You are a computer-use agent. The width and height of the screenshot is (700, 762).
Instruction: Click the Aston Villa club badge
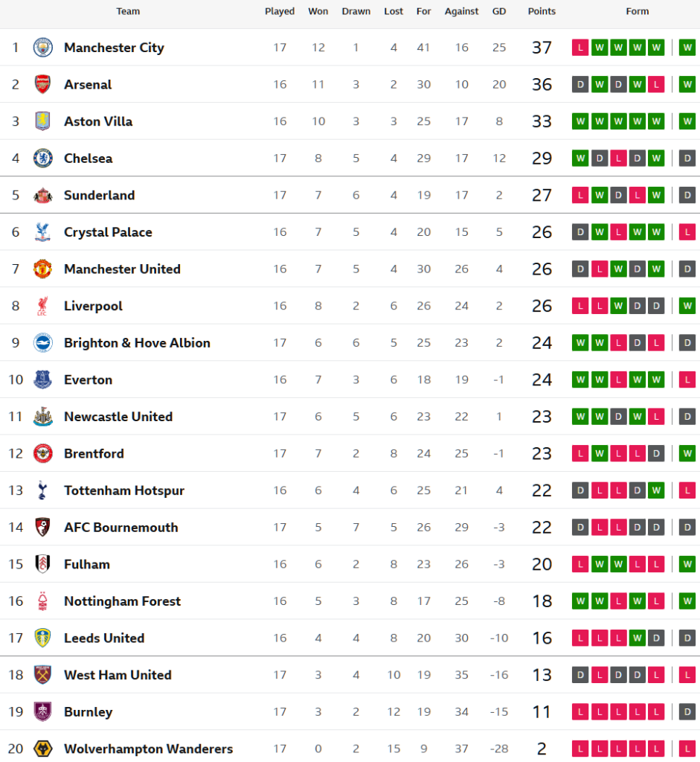[43, 121]
